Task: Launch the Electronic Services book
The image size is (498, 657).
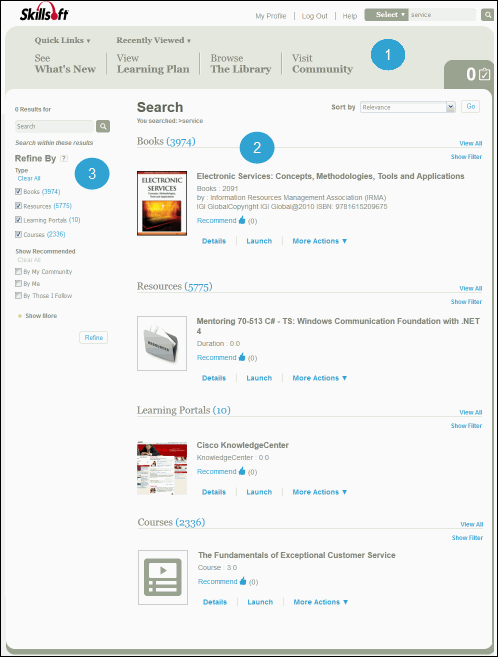Action: point(259,241)
